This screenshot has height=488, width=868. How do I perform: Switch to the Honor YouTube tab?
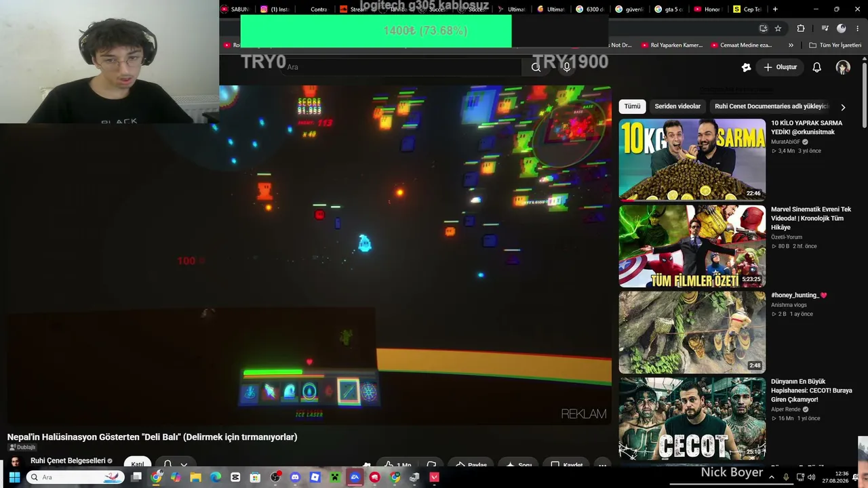[708, 9]
